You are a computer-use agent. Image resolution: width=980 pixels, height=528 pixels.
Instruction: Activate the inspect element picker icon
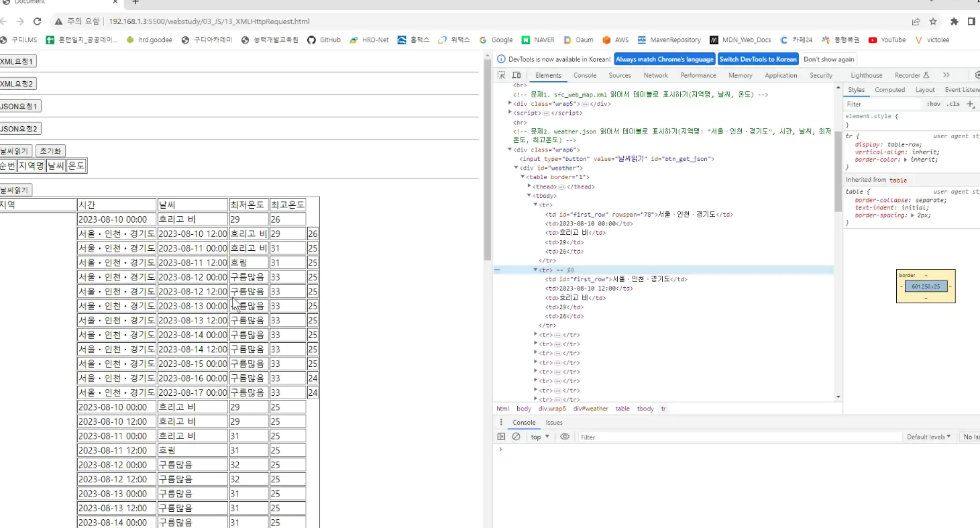[x=501, y=75]
